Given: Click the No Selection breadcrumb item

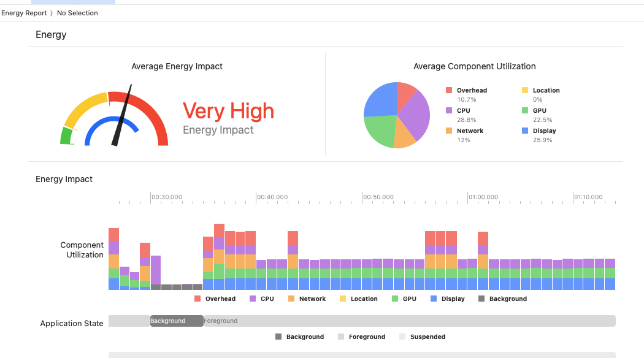Looking at the screenshot, I should [x=77, y=13].
